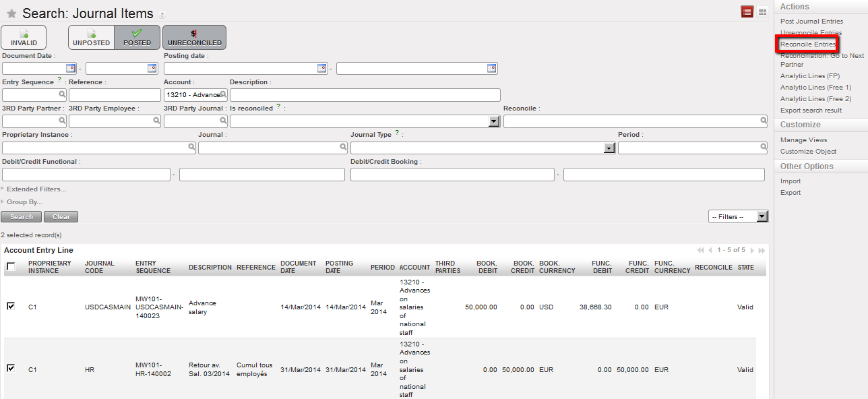Image resolution: width=868 pixels, height=399 pixels.
Task: Click into the Description input field
Action: coord(365,95)
